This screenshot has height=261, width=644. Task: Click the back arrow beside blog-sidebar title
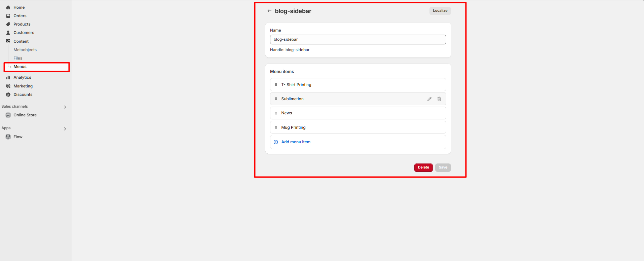click(x=269, y=11)
